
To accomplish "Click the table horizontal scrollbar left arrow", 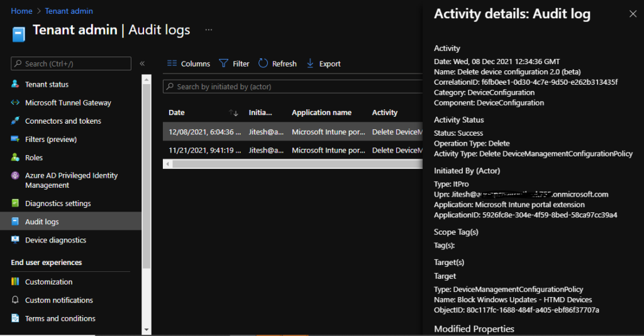I will (167, 164).
